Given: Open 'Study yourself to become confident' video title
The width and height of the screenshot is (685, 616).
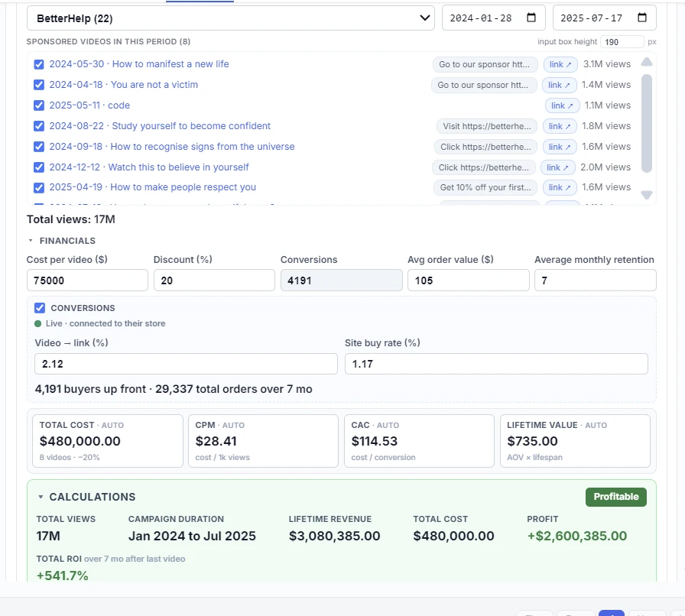Looking at the screenshot, I should (160, 126).
